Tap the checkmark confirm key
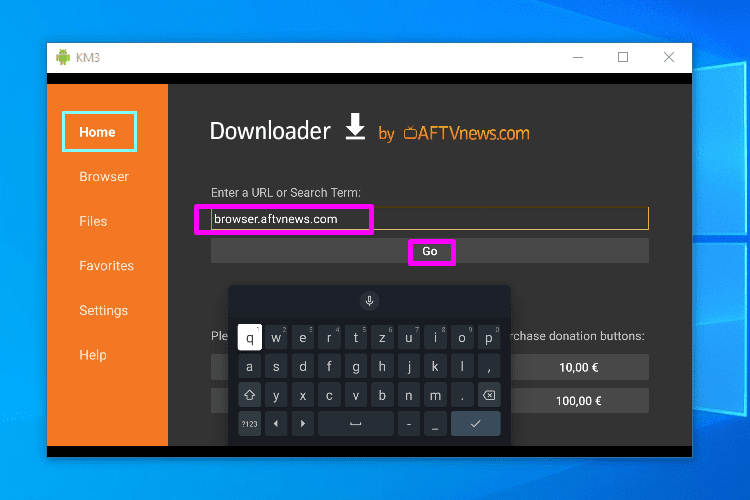 pyautogui.click(x=475, y=424)
